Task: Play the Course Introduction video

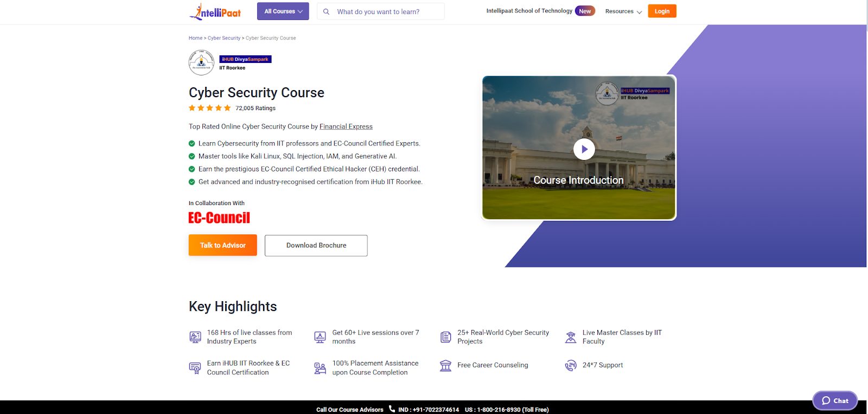Action: [x=584, y=149]
